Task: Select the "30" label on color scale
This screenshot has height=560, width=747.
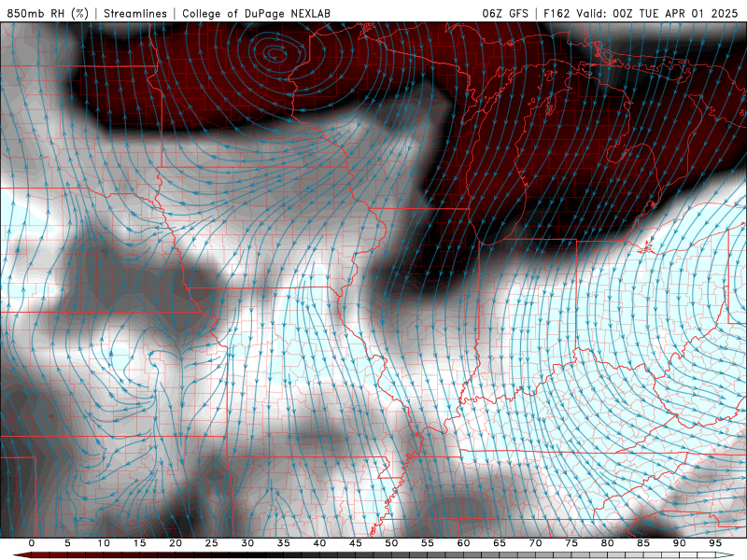Action: (x=247, y=543)
